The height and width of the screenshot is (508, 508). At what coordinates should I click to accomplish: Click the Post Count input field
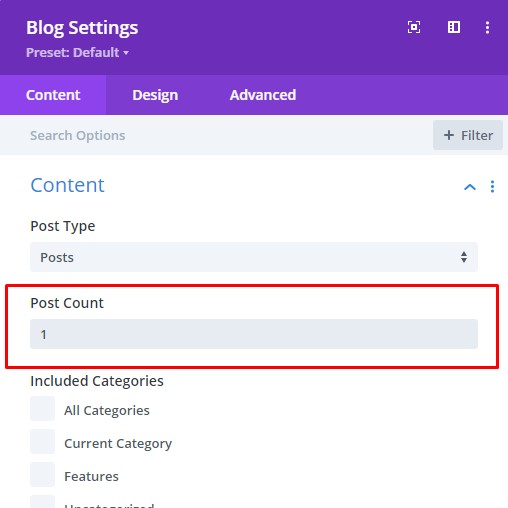254,334
